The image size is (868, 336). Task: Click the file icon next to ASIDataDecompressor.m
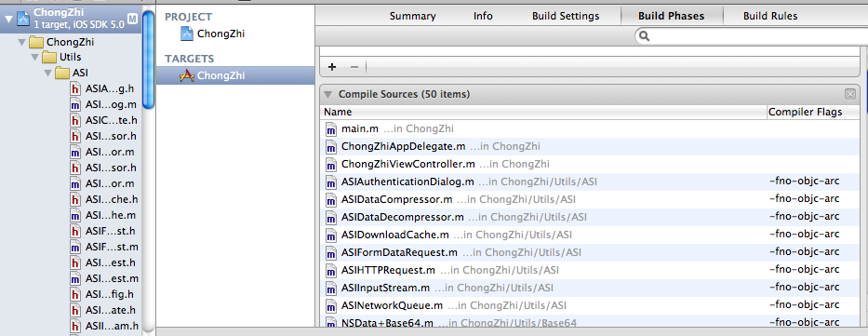(x=331, y=218)
